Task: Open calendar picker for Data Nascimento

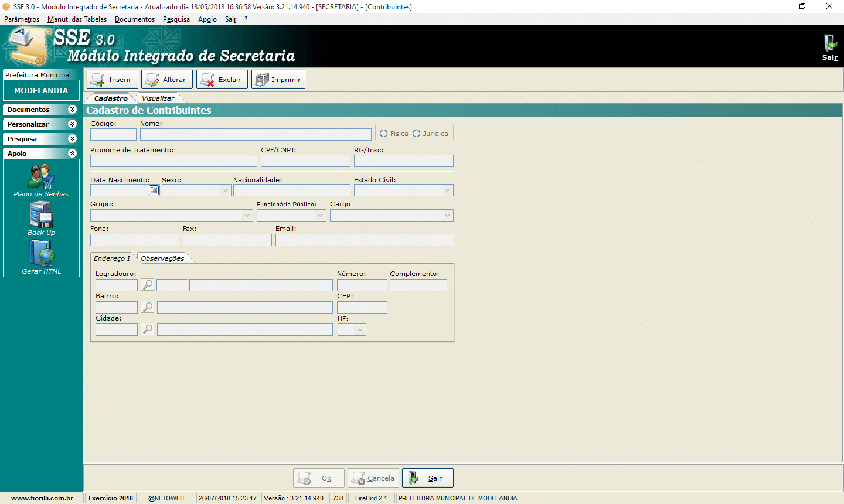Action: point(154,190)
